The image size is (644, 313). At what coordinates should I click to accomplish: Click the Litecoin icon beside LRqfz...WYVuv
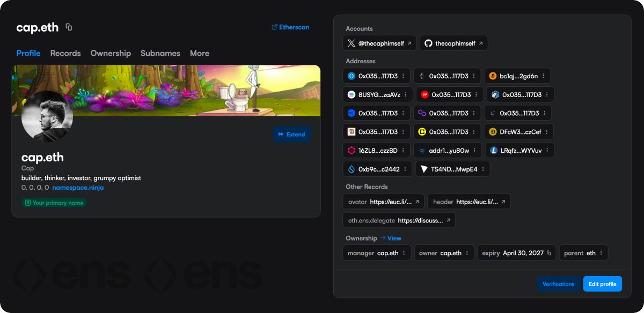click(494, 151)
